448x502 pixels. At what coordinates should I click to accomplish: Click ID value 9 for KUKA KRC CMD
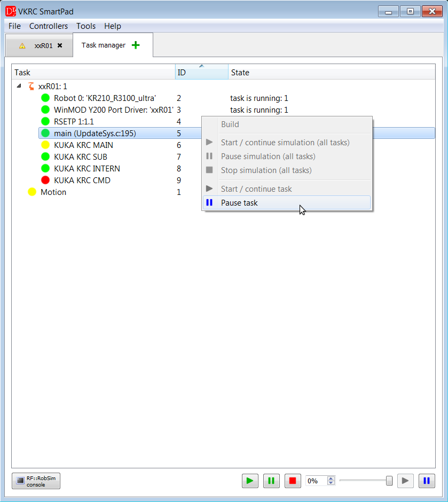pyautogui.click(x=179, y=181)
